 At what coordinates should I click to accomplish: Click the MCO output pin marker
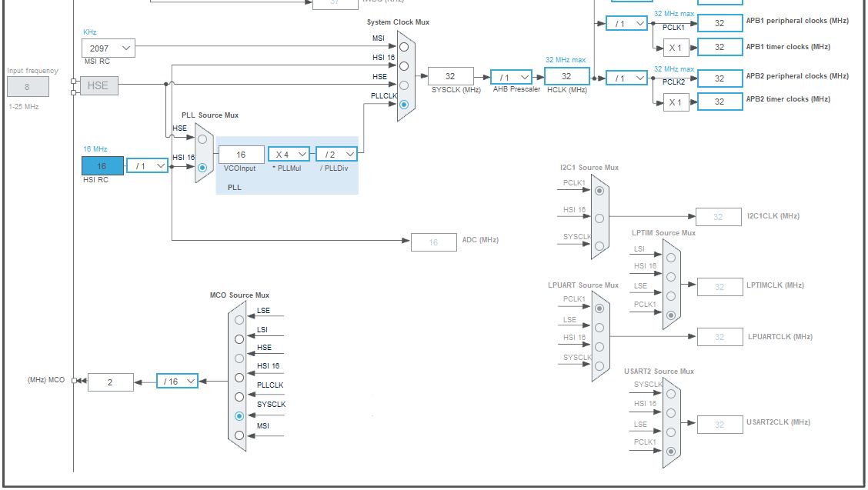click(x=74, y=381)
